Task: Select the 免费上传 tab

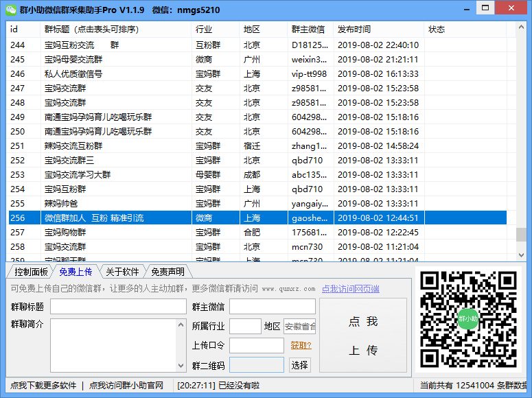Action: [x=76, y=272]
